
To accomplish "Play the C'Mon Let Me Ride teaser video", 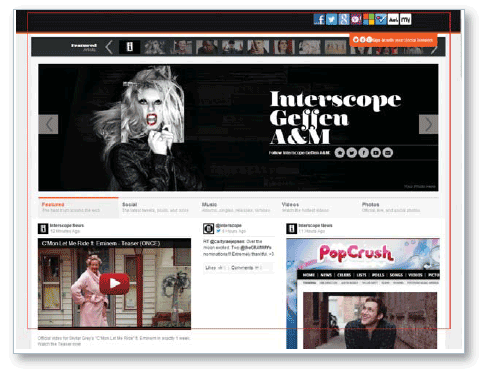I will 114,283.
